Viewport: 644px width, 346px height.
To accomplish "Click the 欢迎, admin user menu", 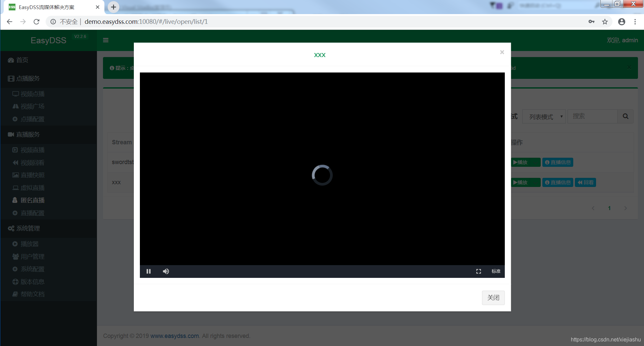I will click(x=622, y=40).
